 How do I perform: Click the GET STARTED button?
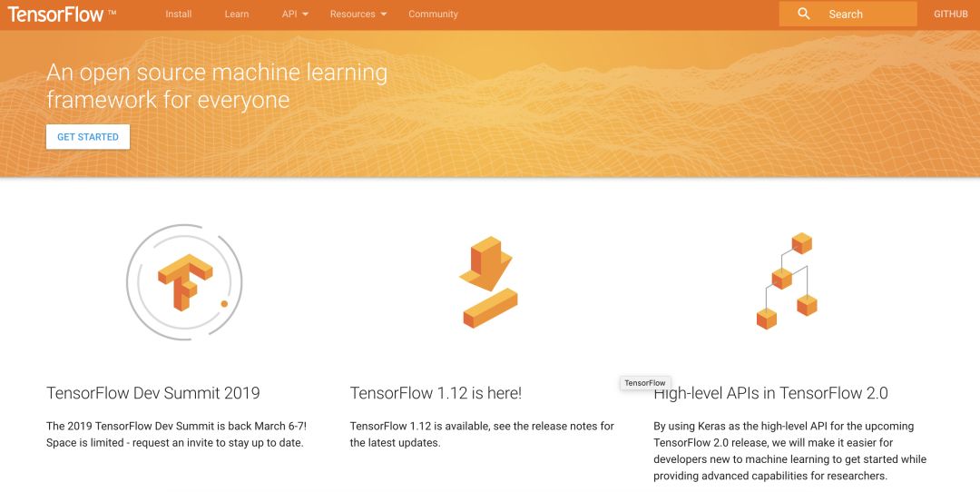[x=88, y=137]
